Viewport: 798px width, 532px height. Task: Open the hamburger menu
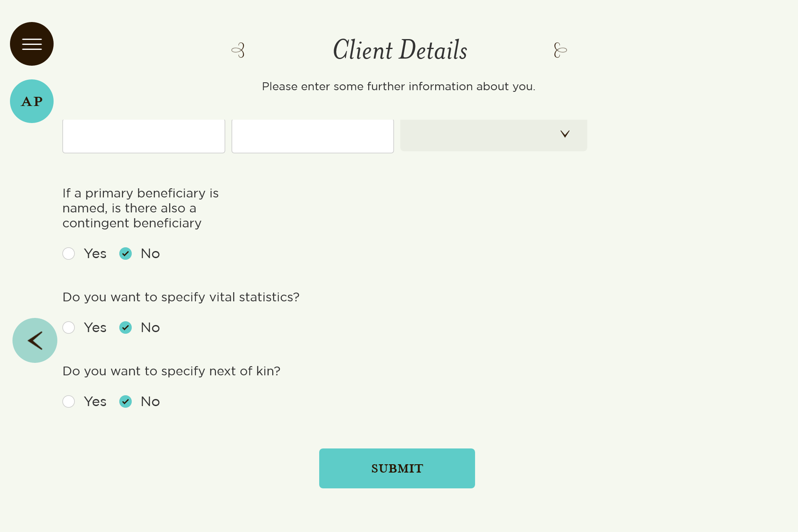pyautogui.click(x=32, y=44)
